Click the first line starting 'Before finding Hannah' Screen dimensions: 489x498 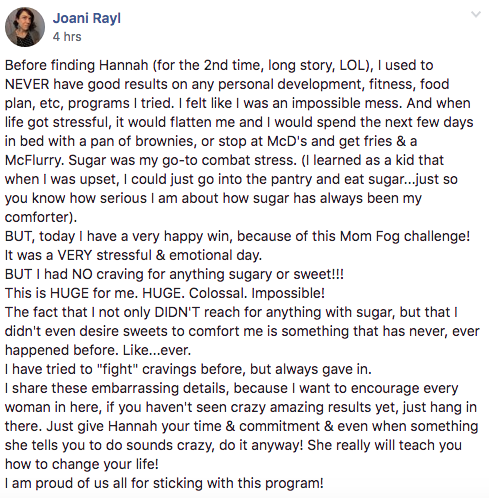(219, 65)
